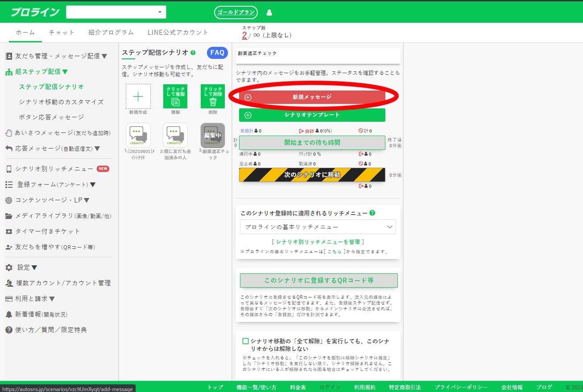Click the step count number 2
Image resolution: width=583 pixels, height=392 pixels.
pos(244,35)
